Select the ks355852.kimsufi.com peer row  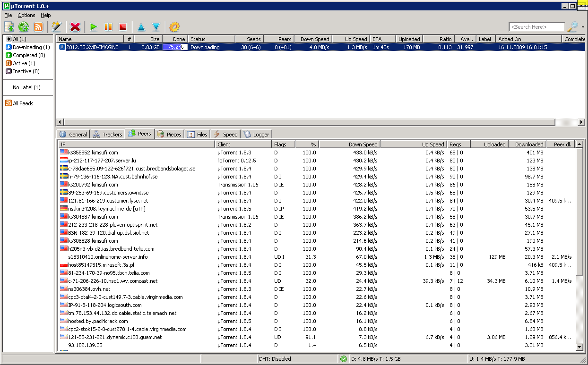[x=317, y=153]
